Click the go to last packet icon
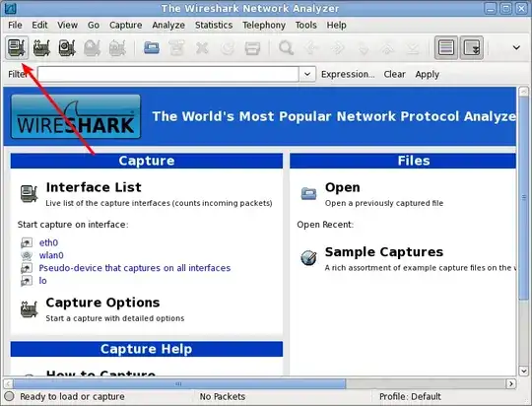 [x=413, y=48]
